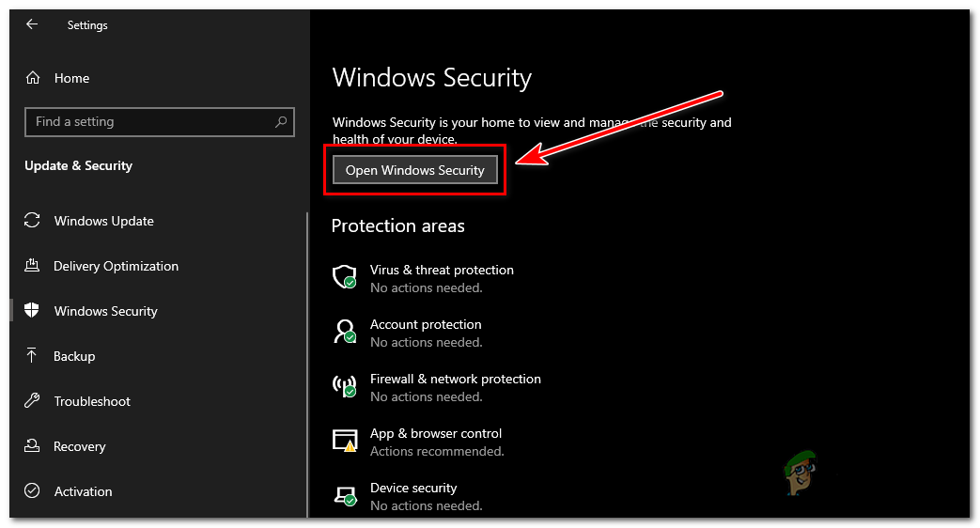Screen dimensions: 980x528
Task: Open Account protection area
Action: pos(426,324)
